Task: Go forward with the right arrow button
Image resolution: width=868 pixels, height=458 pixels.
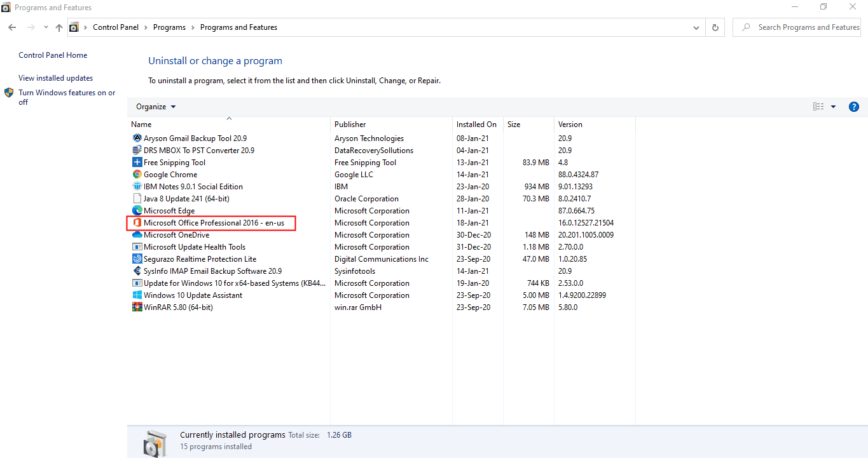Action: point(31,27)
